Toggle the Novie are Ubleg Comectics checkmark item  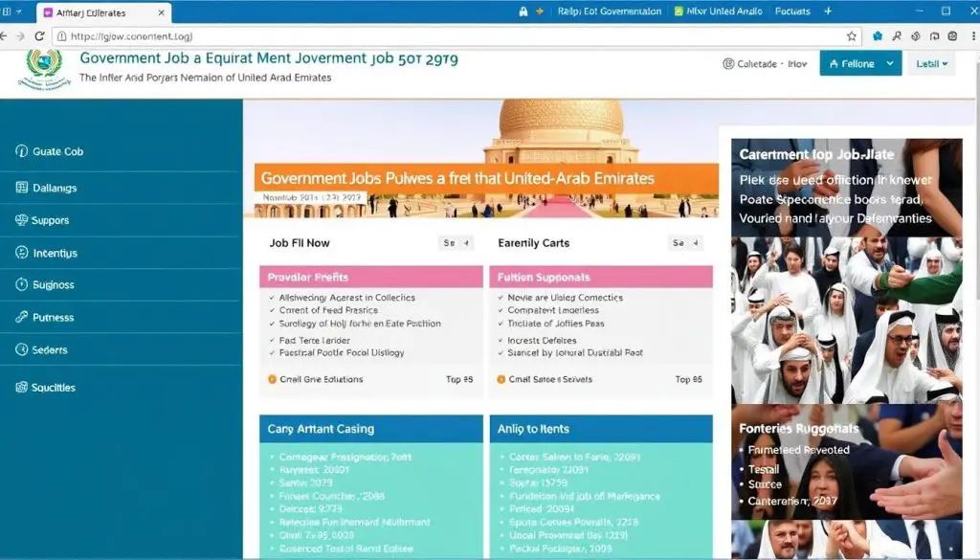501,298
